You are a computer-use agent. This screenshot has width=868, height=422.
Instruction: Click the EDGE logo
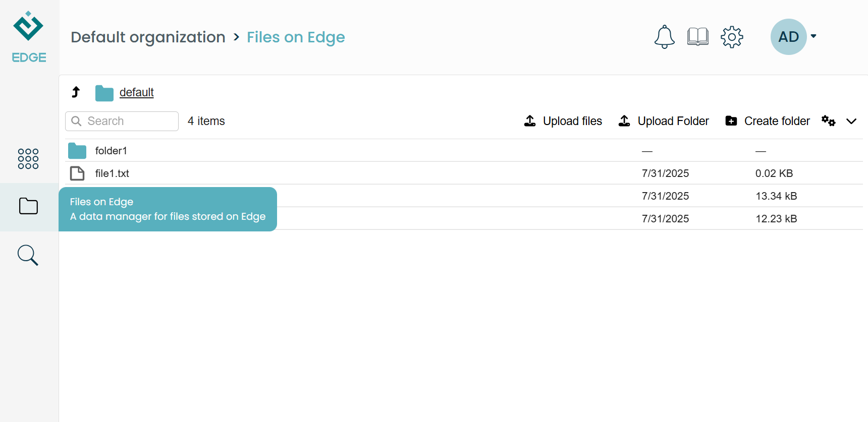pos(29,37)
